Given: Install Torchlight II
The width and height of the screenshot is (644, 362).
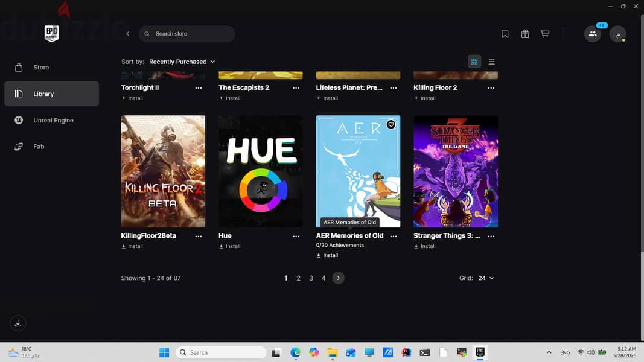Looking at the screenshot, I should tap(132, 98).
